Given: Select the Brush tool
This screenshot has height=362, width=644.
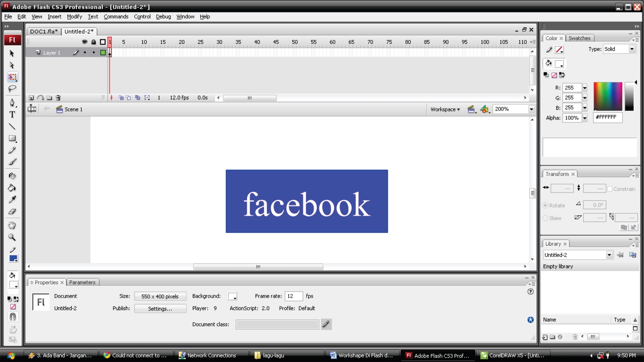Looking at the screenshot, I should (x=12, y=162).
